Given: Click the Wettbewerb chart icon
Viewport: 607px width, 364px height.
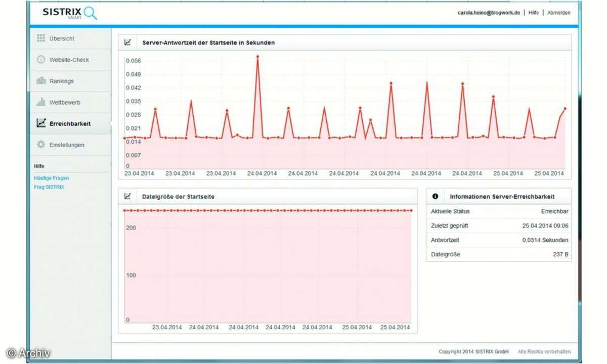Looking at the screenshot, I should pyautogui.click(x=41, y=102).
